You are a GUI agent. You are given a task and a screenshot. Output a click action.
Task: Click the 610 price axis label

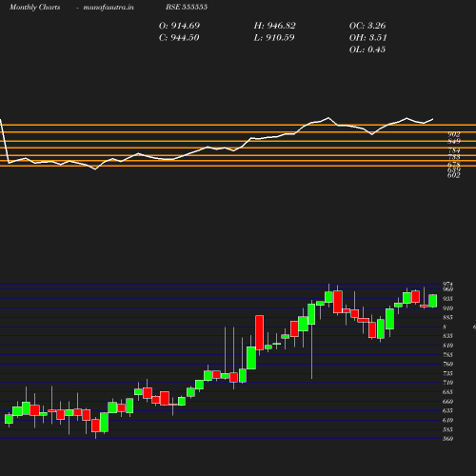point(447,420)
